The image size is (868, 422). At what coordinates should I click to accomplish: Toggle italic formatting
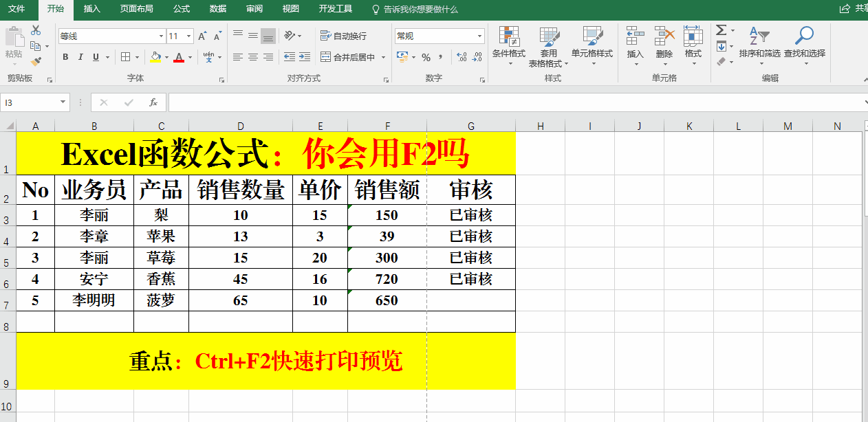point(80,57)
